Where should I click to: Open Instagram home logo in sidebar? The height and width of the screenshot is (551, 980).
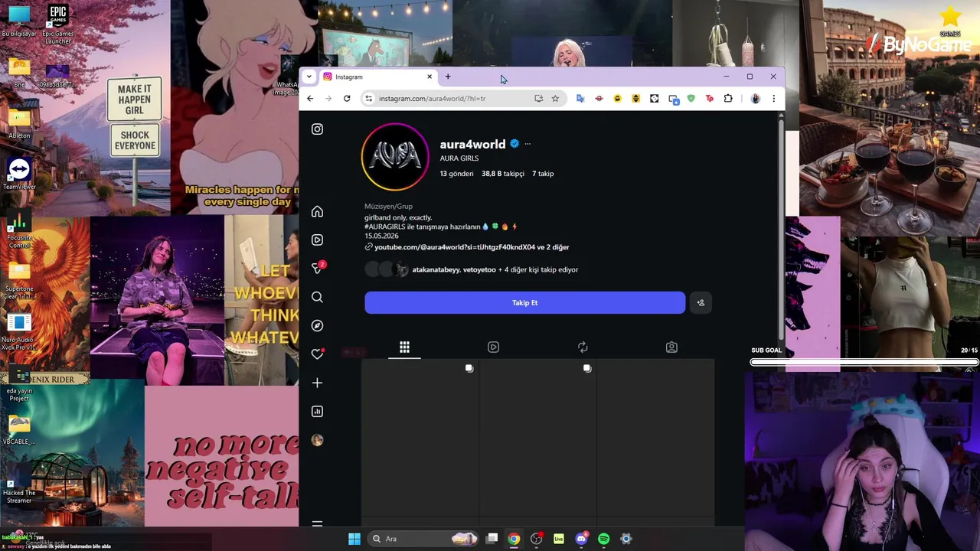click(x=317, y=129)
